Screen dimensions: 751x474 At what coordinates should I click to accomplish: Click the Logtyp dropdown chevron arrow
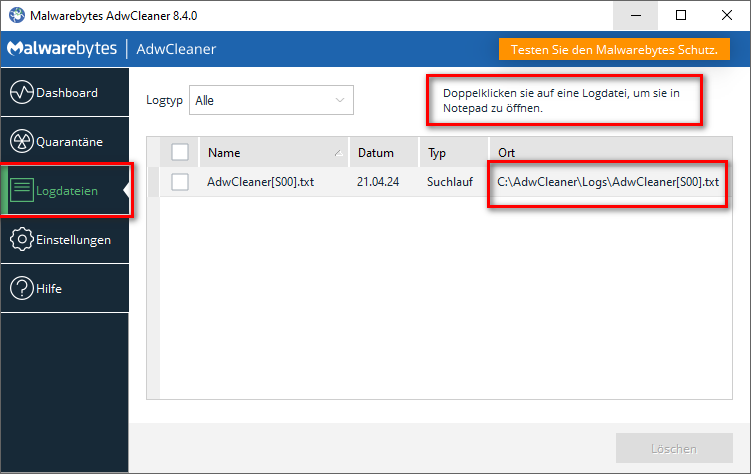340,100
